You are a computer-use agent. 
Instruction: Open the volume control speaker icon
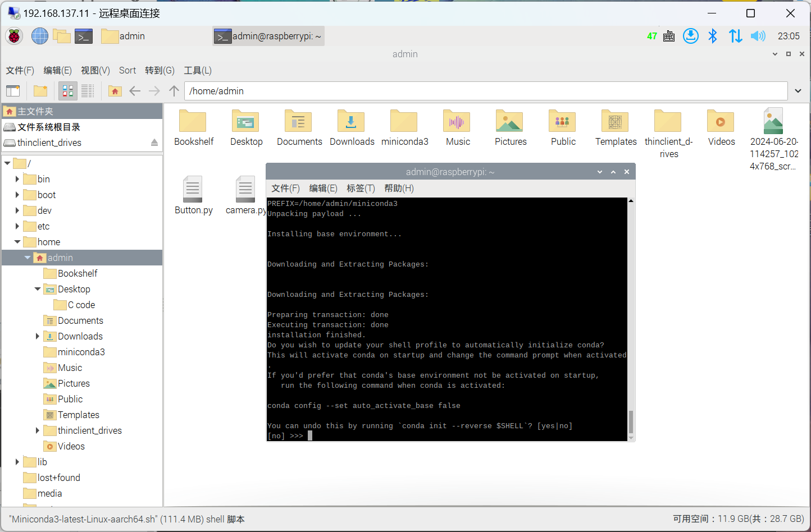[x=758, y=36]
